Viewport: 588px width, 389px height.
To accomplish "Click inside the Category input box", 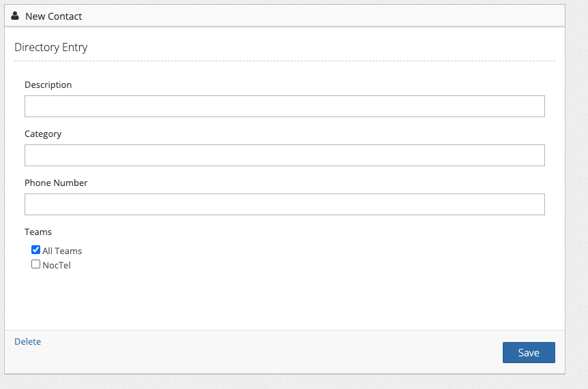I will [284, 155].
